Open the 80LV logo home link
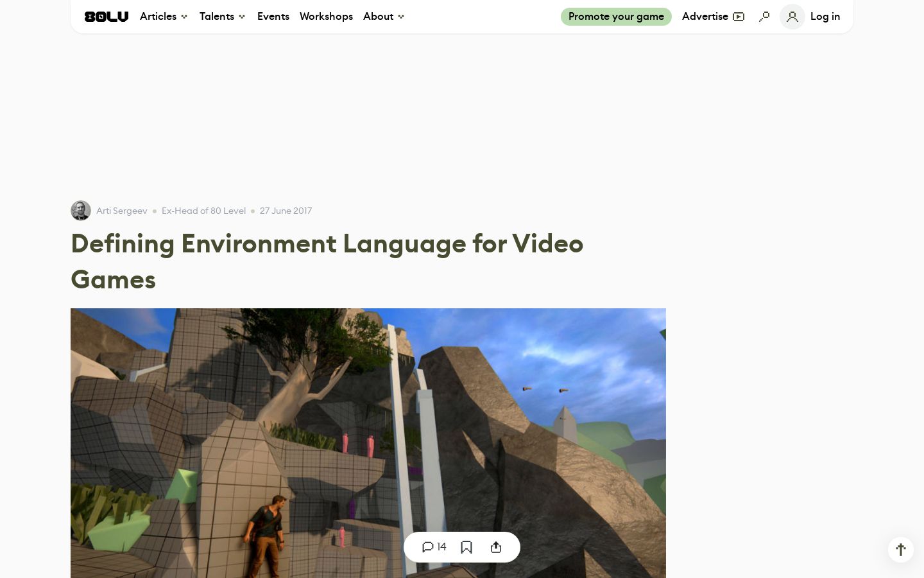Image resolution: width=924 pixels, height=578 pixels. click(107, 17)
